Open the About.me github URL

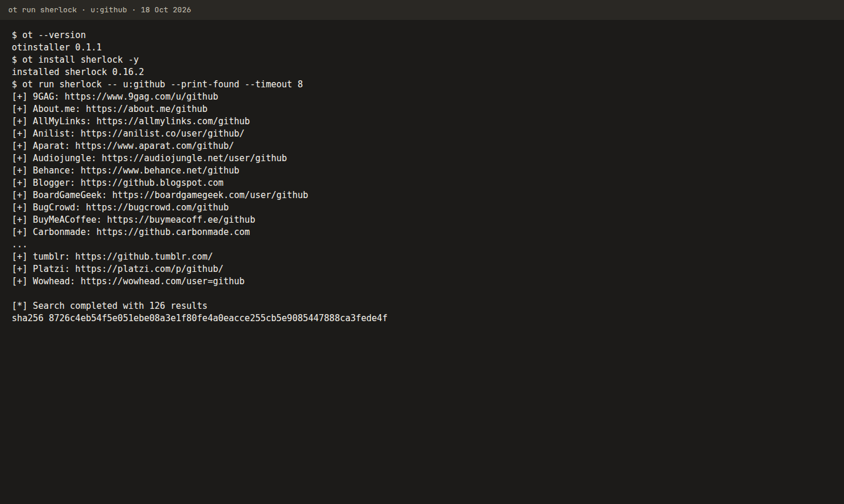tap(147, 109)
